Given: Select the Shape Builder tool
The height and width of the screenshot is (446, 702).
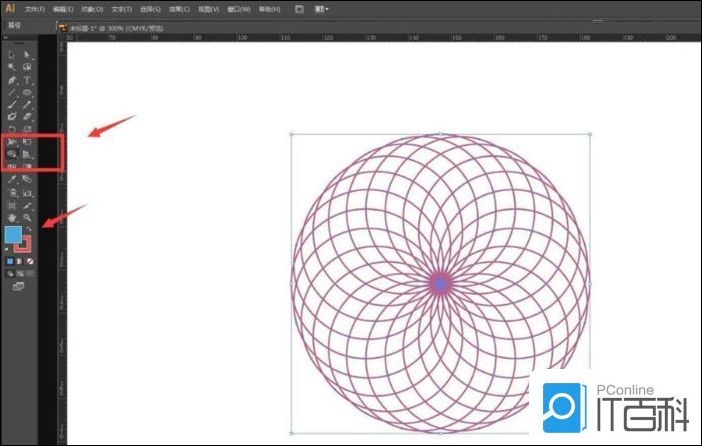Looking at the screenshot, I should [11, 155].
